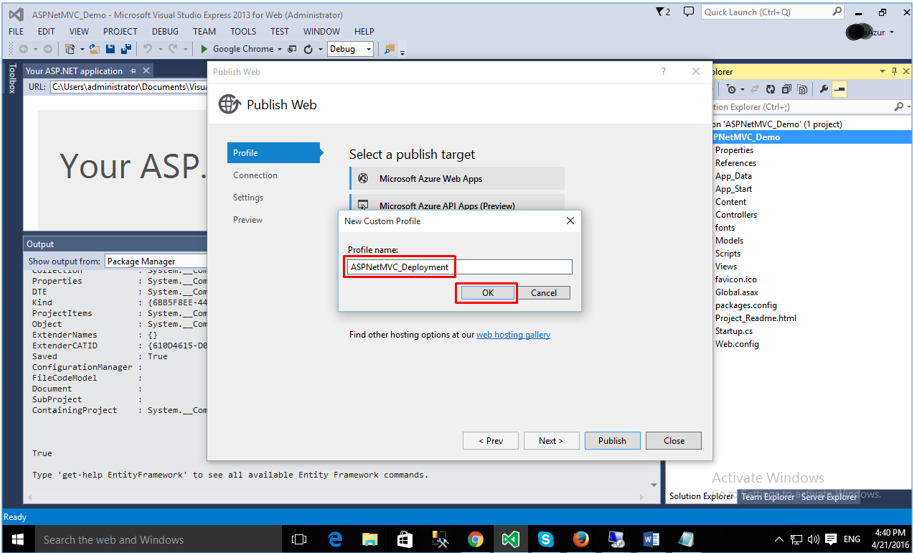Switch to the Server Explorer tab
Image resolution: width=913 pixels, height=553 pixels.
(x=829, y=497)
